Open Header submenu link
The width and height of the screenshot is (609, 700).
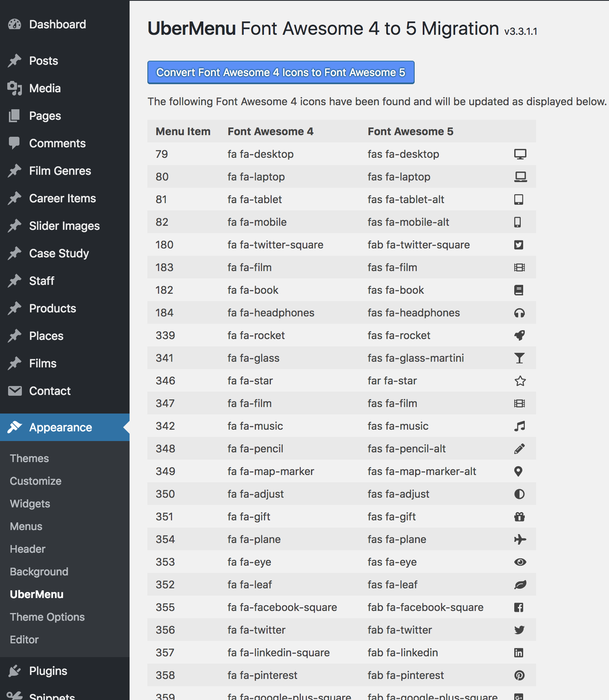pos(28,549)
